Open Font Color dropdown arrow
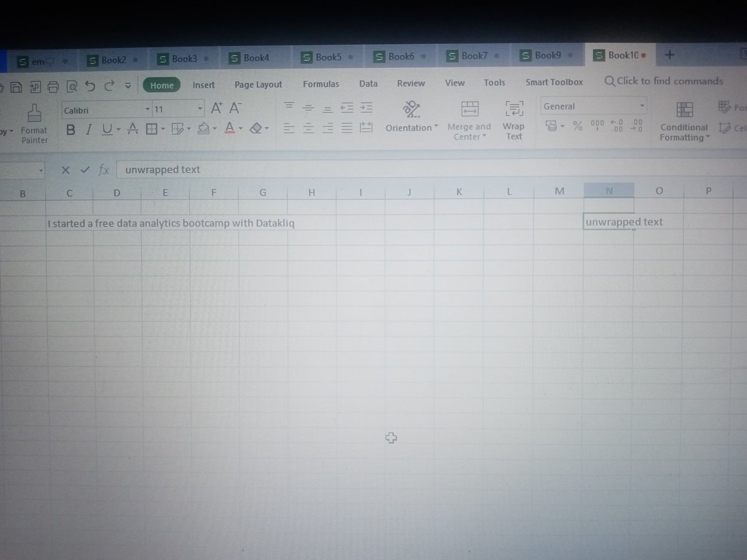 click(x=241, y=129)
